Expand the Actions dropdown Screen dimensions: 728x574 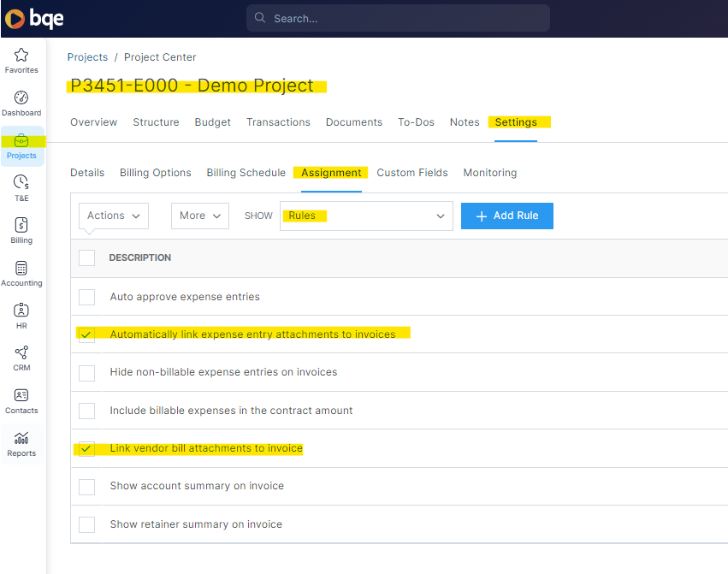(114, 216)
